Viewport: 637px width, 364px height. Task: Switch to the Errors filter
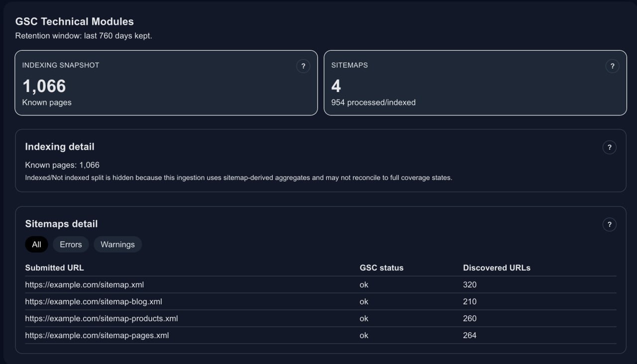(71, 245)
